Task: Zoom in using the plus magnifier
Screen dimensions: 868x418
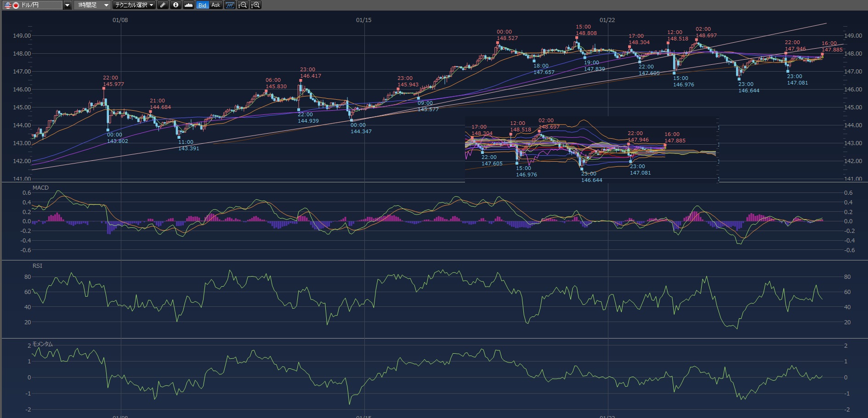Action: coord(255,5)
